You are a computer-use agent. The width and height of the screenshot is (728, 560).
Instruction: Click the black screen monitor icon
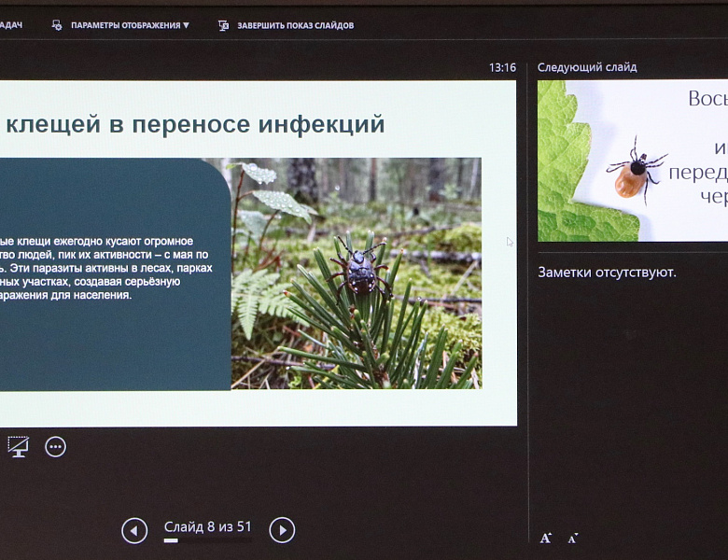[19, 447]
